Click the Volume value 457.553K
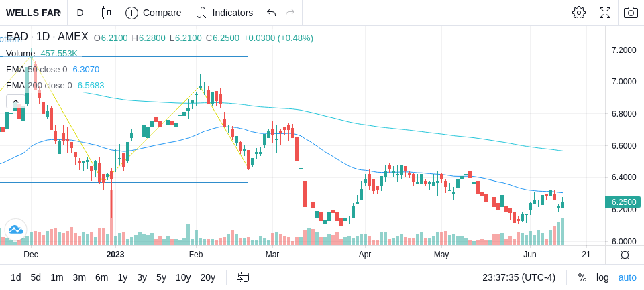This screenshot has width=644, height=290. click(59, 54)
